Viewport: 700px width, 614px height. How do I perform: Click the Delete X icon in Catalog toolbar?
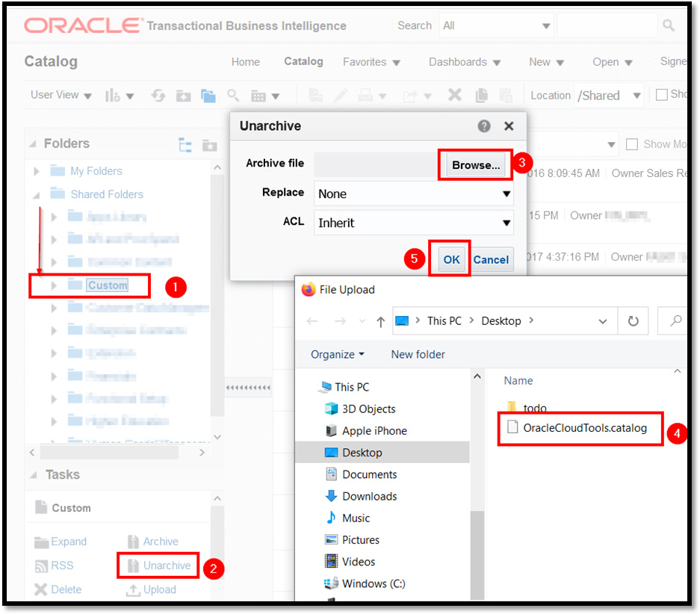[x=454, y=95]
